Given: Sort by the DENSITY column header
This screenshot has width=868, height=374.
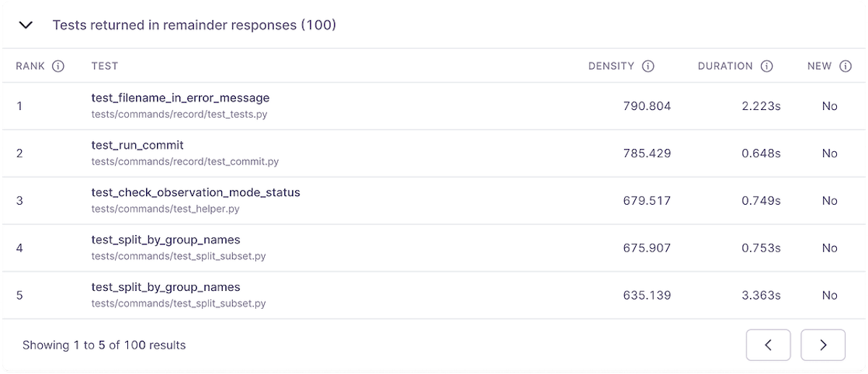Looking at the screenshot, I should pos(611,66).
